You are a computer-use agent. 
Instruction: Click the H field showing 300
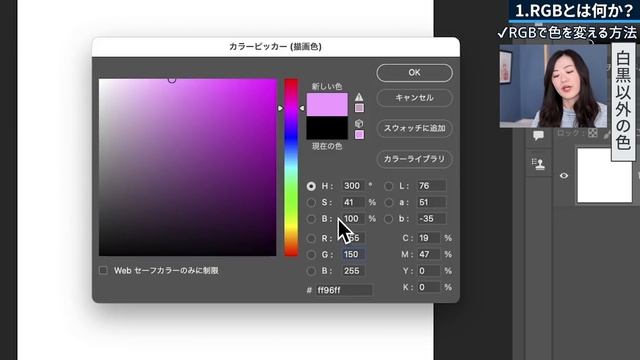[353, 186]
